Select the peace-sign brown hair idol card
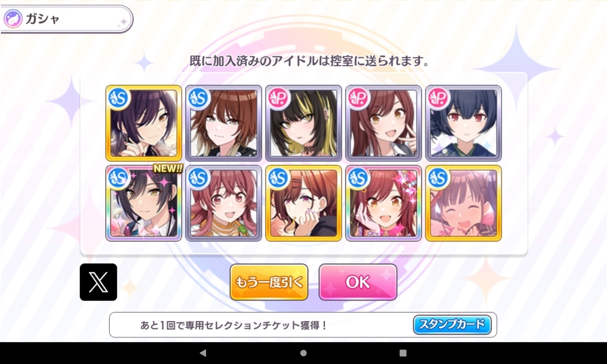This screenshot has width=607, height=364. point(383,123)
